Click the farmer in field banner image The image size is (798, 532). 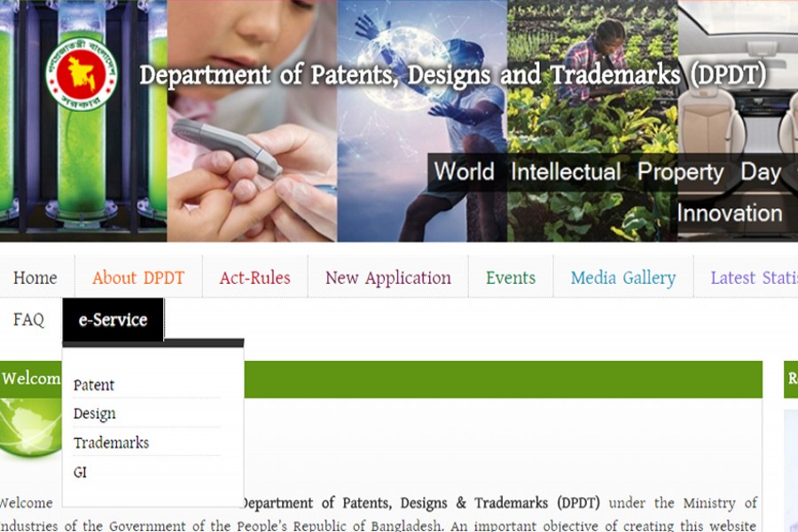[x=592, y=121]
